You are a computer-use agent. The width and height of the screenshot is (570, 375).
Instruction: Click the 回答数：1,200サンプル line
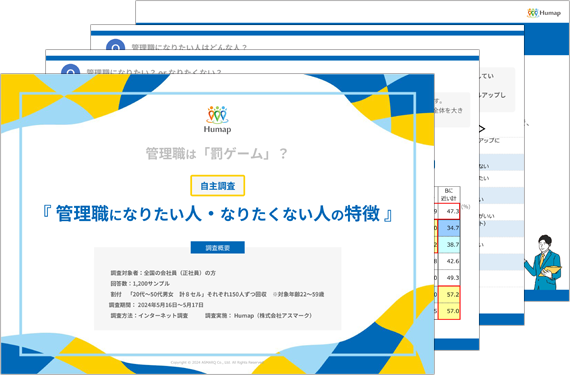click(140, 283)
